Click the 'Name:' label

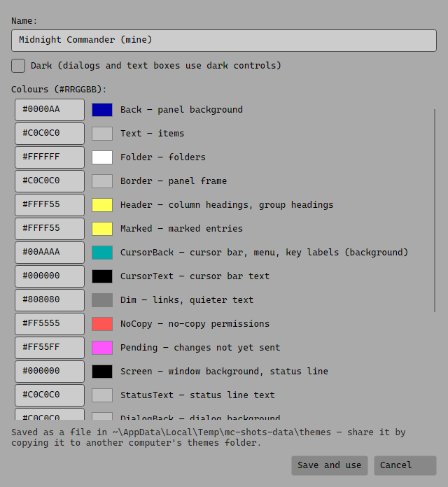24,21
